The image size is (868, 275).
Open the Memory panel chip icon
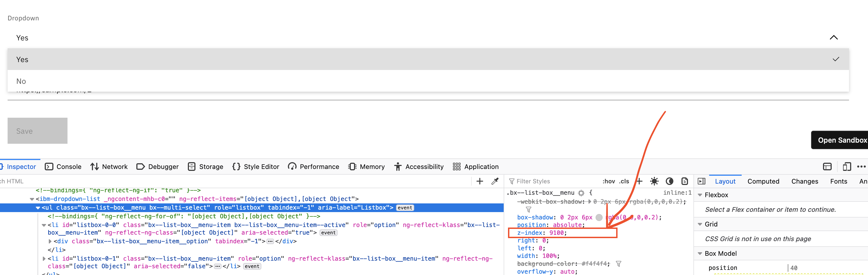pos(352,167)
